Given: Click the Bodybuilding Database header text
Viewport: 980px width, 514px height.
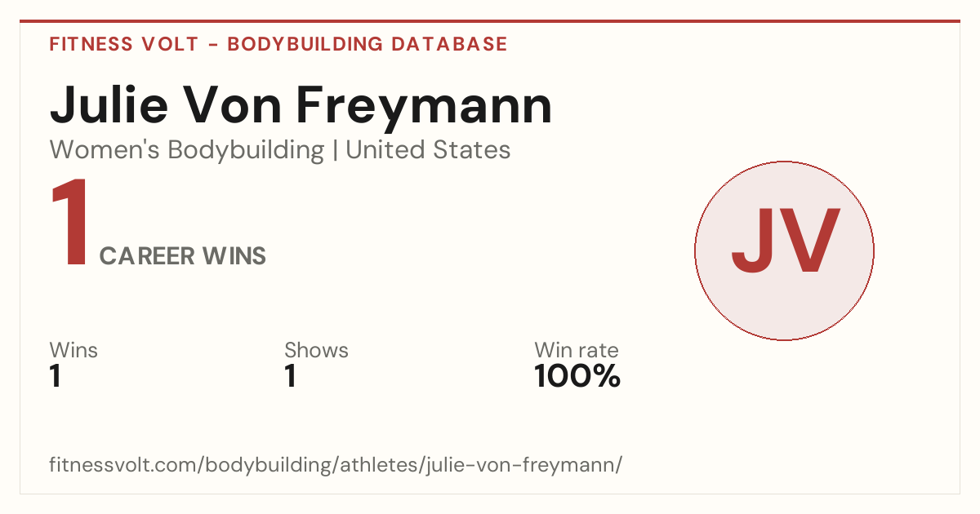Looking at the screenshot, I should click(367, 44).
